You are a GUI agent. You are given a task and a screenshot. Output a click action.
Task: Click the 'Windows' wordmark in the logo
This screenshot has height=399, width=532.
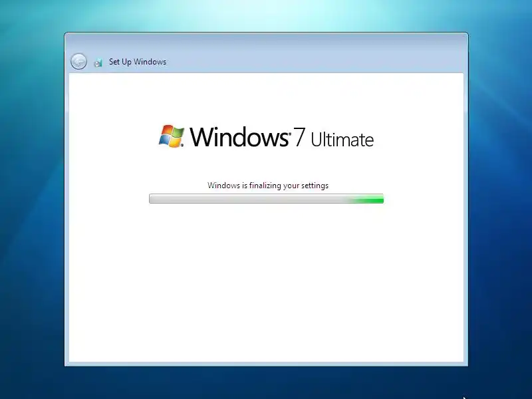coord(239,137)
